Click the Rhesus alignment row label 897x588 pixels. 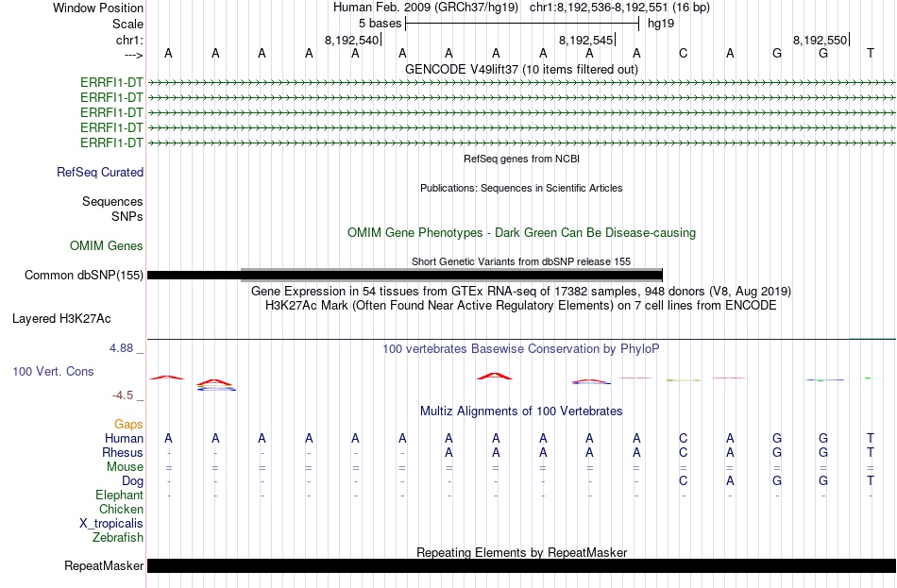tap(123, 453)
